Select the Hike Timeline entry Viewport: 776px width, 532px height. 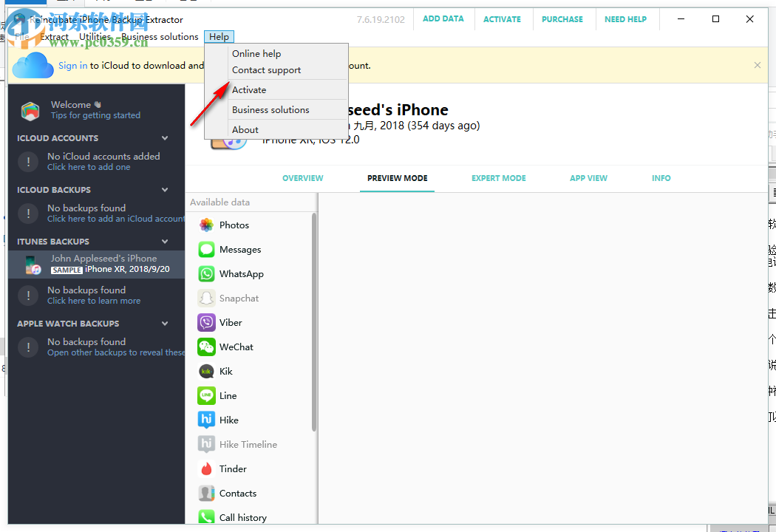pyautogui.click(x=249, y=444)
